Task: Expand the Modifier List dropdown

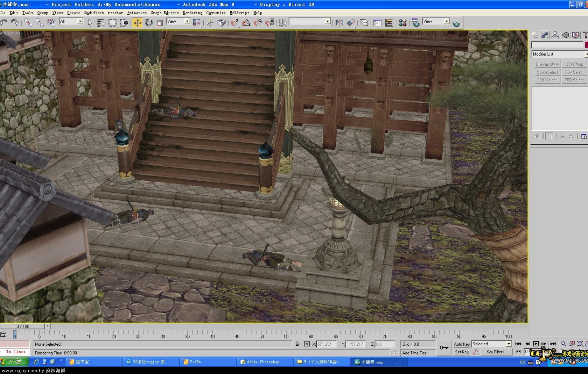Action: click(560, 54)
